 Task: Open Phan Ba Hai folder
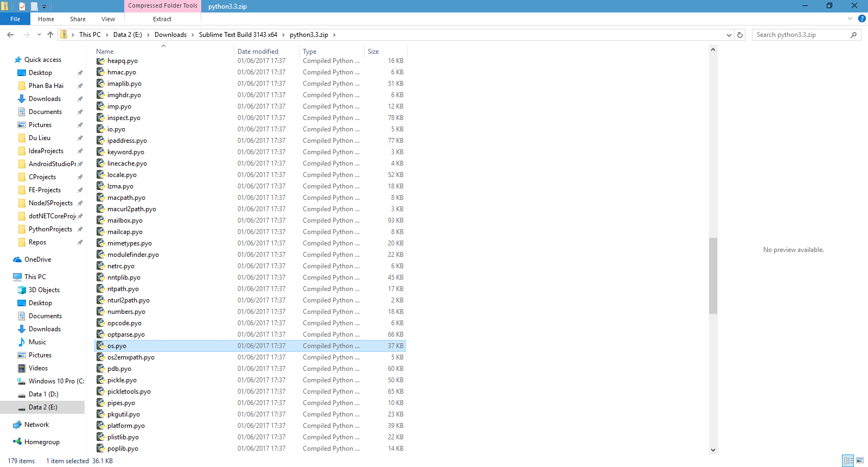(46, 86)
